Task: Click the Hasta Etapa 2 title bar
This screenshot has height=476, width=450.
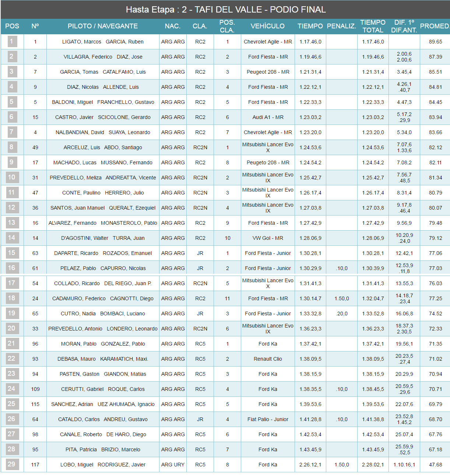Action: tap(225, 10)
